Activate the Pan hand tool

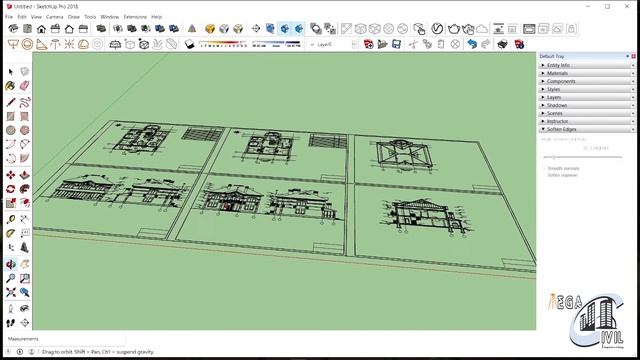tap(24, 264)
